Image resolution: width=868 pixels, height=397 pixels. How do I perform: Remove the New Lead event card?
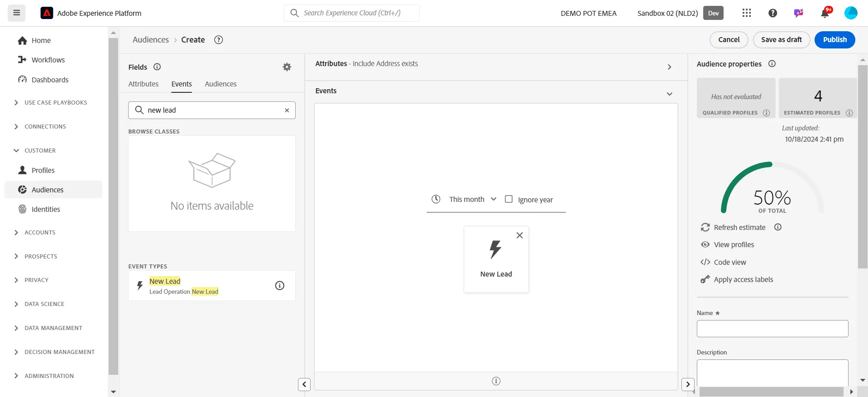click(x=520, y=235)
